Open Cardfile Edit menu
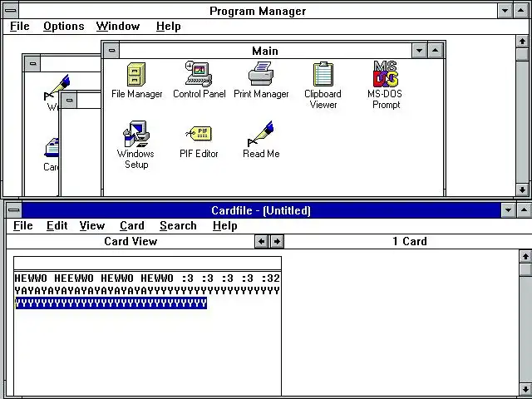This screenshot has height=399, width=532. click(57, 225)
